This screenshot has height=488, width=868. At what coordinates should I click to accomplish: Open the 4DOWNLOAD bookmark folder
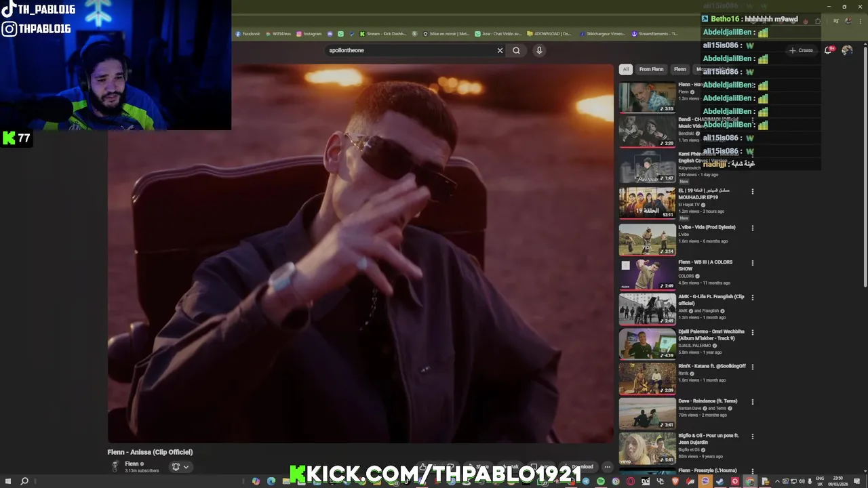point(549,34)
